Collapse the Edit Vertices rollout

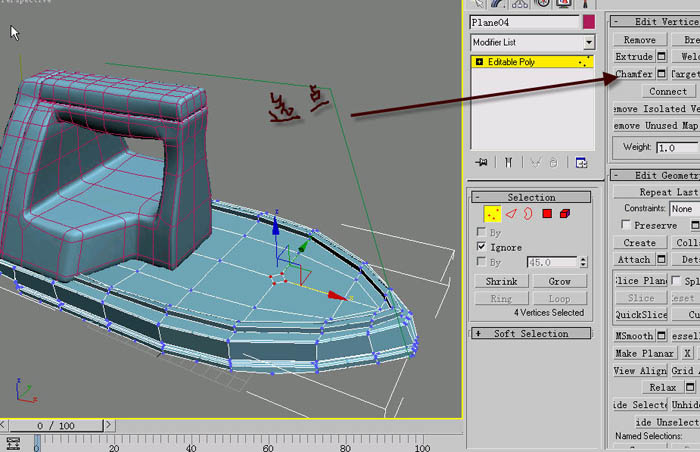tap(655, 21)
